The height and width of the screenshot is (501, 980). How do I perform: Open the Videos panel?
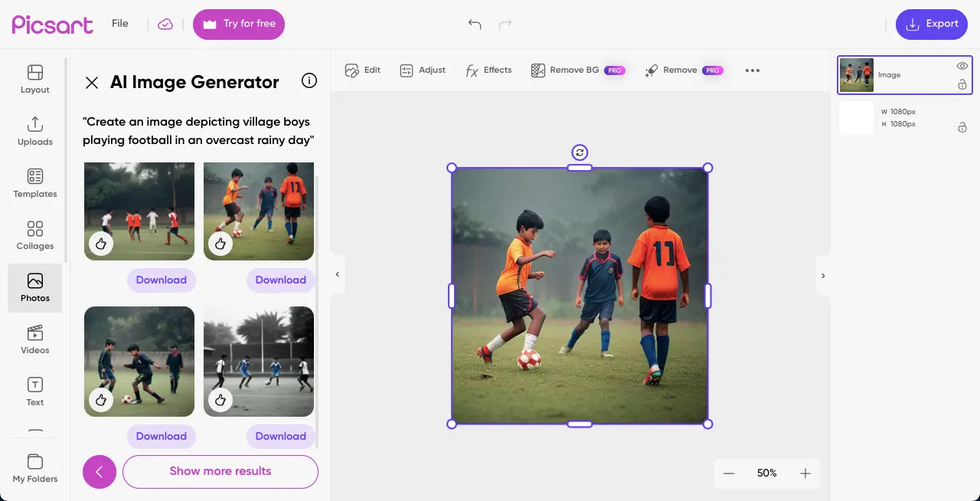point(35,340)
